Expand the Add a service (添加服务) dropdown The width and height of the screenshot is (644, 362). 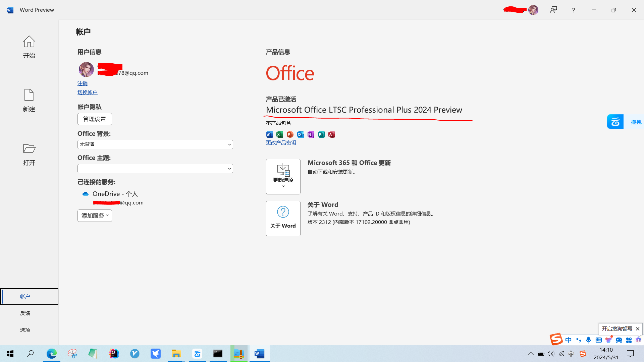tap(95, 216)
